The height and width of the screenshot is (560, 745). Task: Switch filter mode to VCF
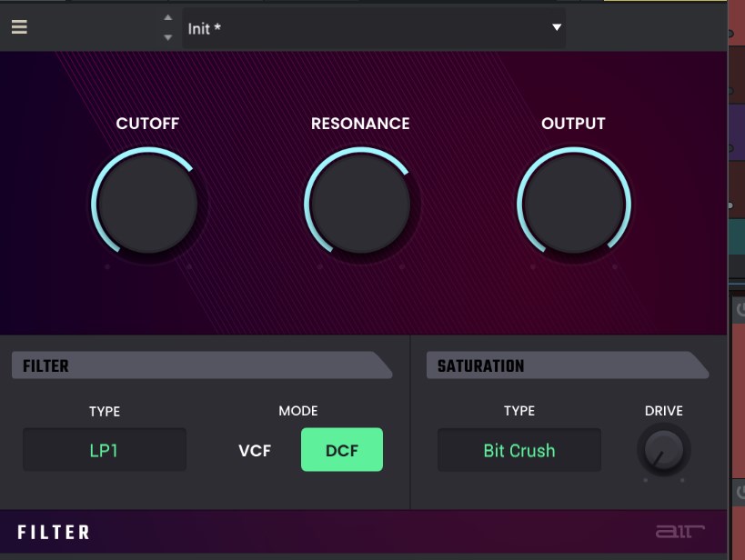(x=255, y=450)
